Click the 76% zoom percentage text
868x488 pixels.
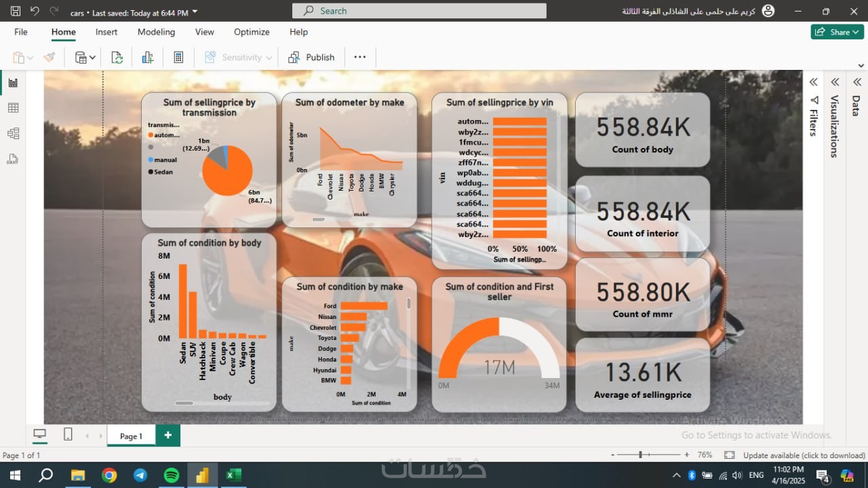[x=705, y=455]
